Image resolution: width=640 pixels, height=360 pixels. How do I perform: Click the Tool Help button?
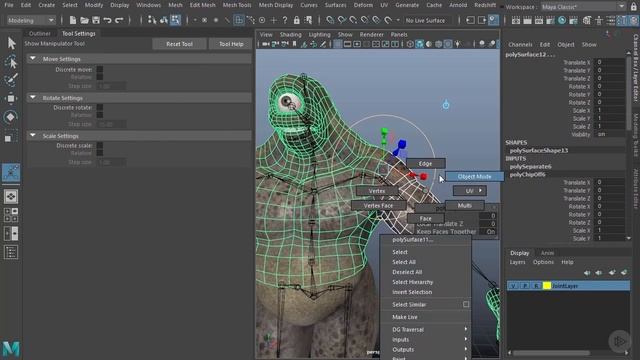(231, 44)
